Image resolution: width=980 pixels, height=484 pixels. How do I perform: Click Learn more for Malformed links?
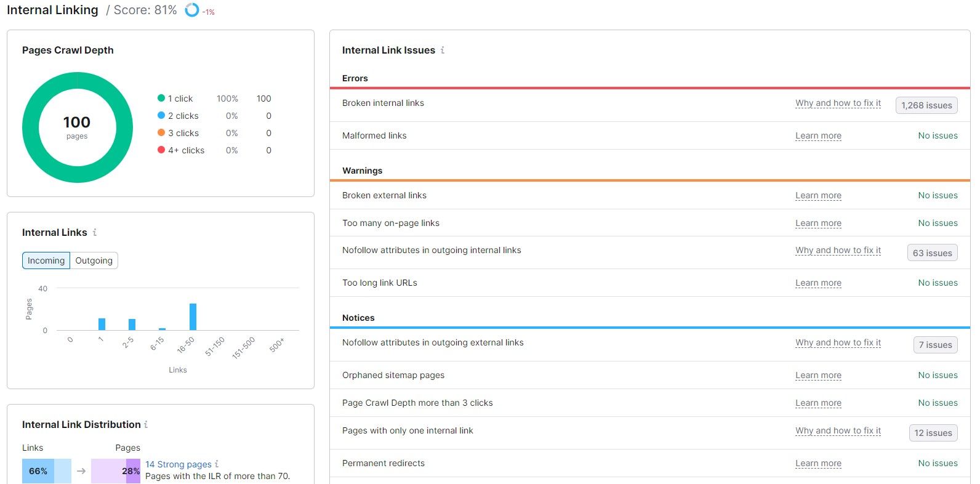[818, 135]
